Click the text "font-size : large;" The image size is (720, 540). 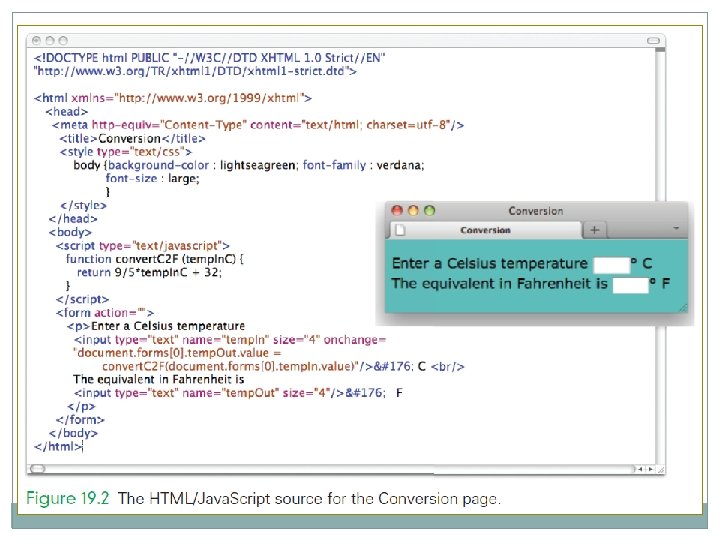pyautogui.click(x=152, y=178)
